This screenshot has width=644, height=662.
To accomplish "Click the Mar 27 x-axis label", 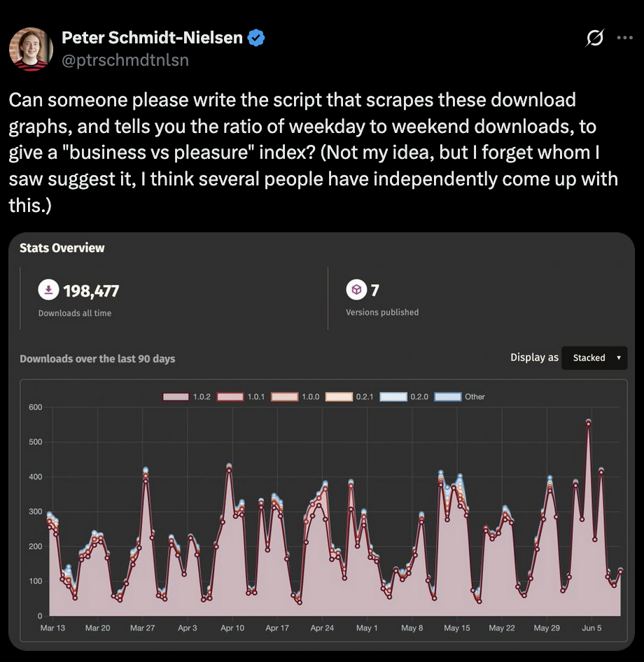I will 143,628.
